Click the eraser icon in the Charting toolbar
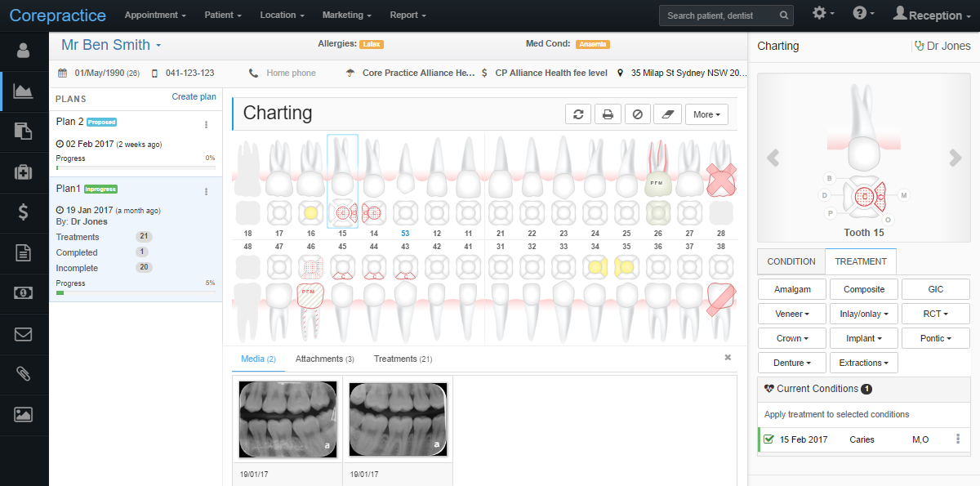This screenshot has width=980, height=486. 667,114
